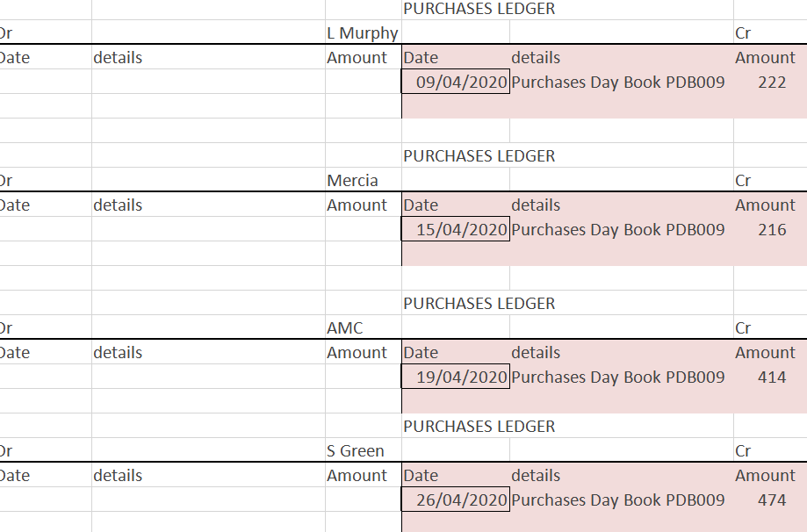Click the credit amount 216 cell
Image resolution: width=807 pixels, height=532 pixels.
tap(771, 230)
